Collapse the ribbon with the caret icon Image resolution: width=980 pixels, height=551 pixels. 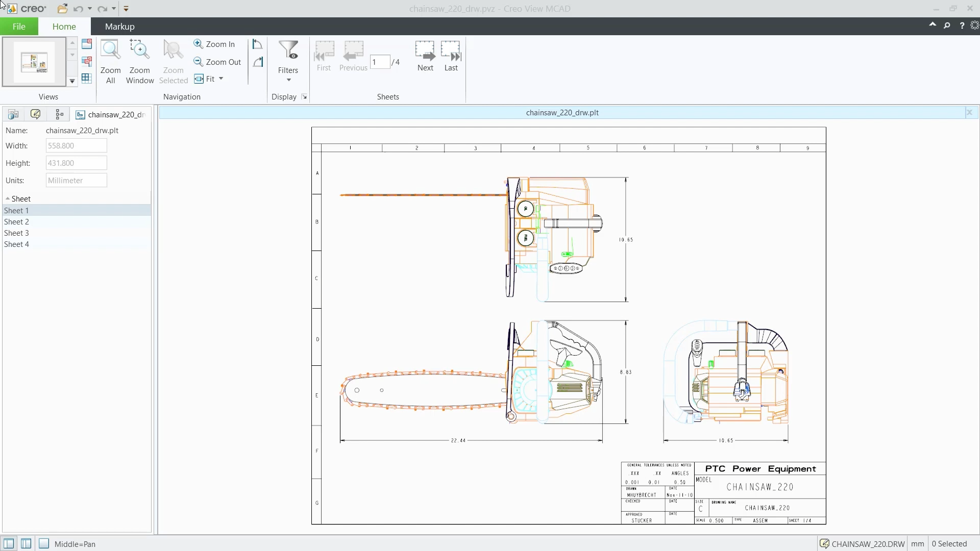point(933,24)
